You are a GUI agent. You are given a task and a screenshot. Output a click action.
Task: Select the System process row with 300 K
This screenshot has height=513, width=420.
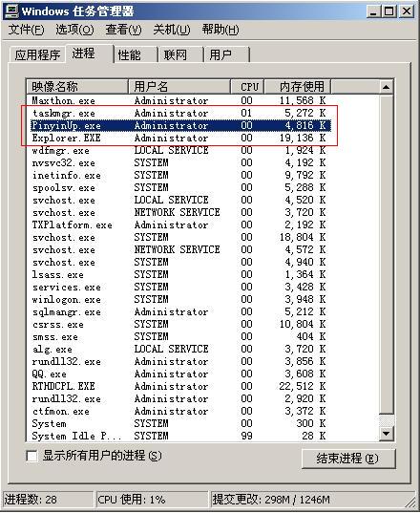(178, 424)
